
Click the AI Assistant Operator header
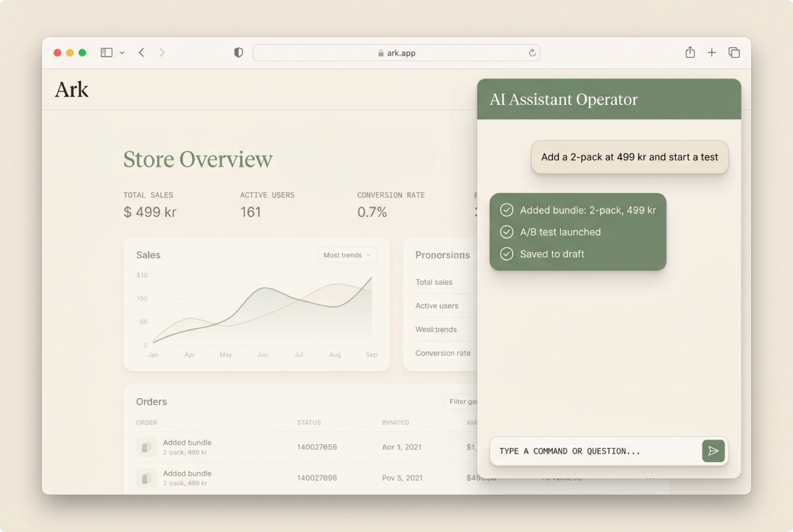pyautogui.click(x=609, y=99)
